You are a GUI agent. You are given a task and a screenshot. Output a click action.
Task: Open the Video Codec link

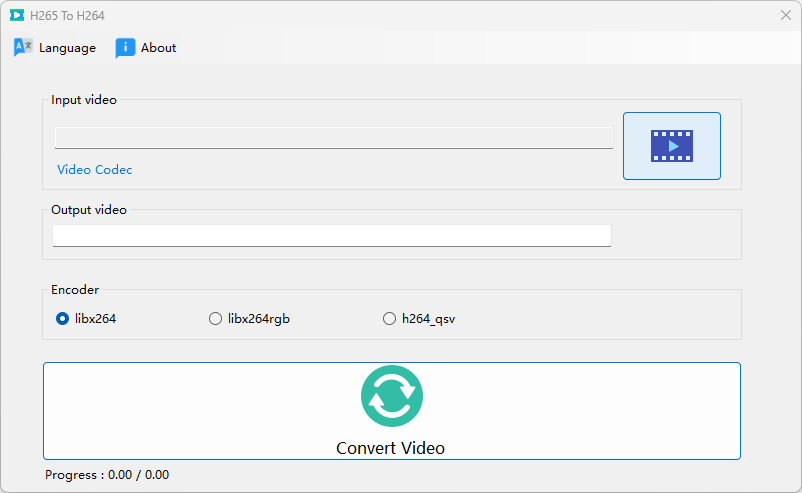[95, 170]
